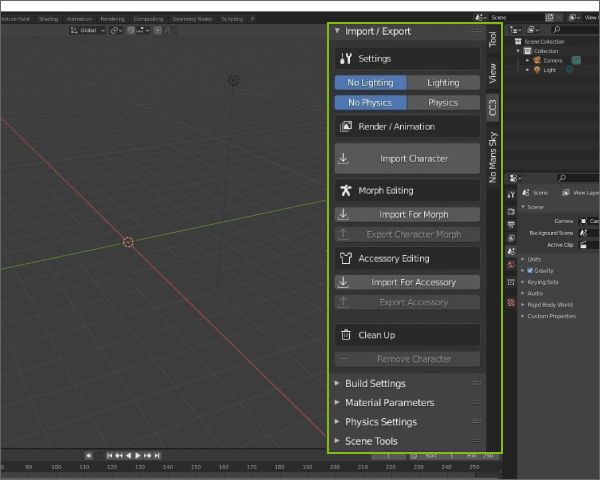
Task: Expand the Physics Settings panel
Action: click(337, 421)
